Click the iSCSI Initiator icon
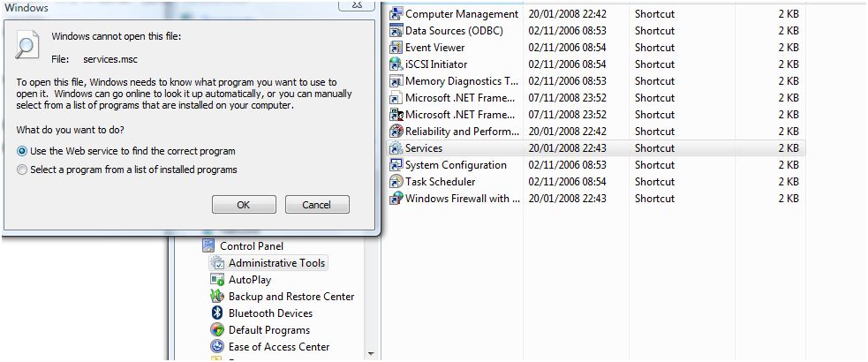The image size is (868, 362). point(396,64)
